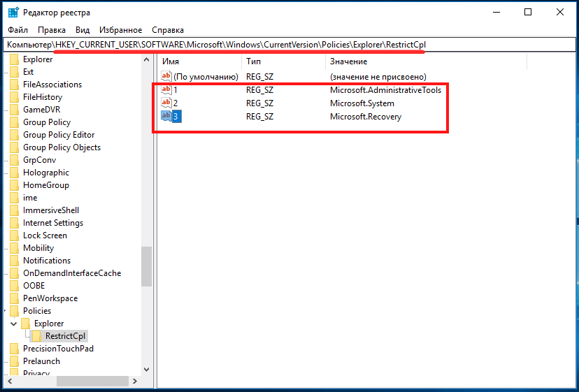
Task: Select the ime key
Action: 30,198
